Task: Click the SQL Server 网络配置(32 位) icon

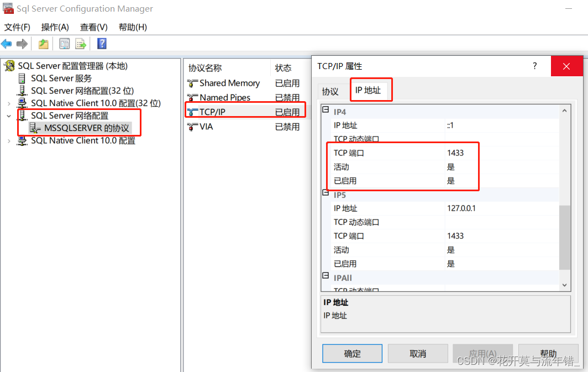Action: coord(23,91)
